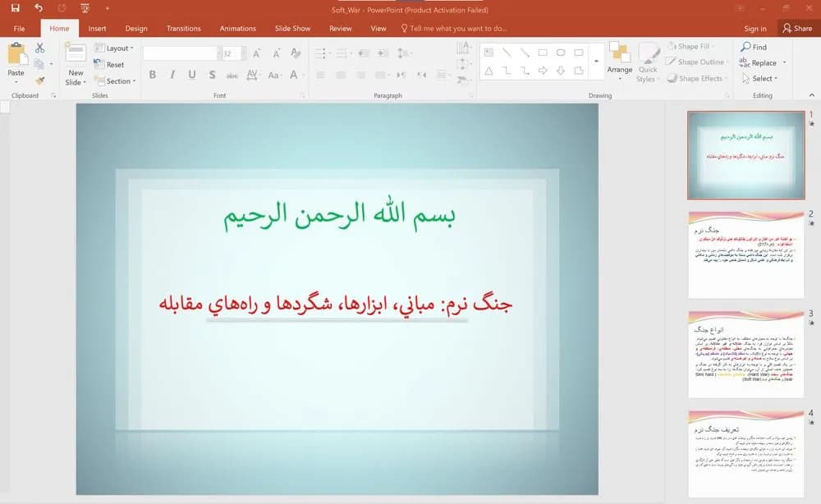Click the Shape Effects button
This screenshot has width=821, height=504.
(697, 79)
